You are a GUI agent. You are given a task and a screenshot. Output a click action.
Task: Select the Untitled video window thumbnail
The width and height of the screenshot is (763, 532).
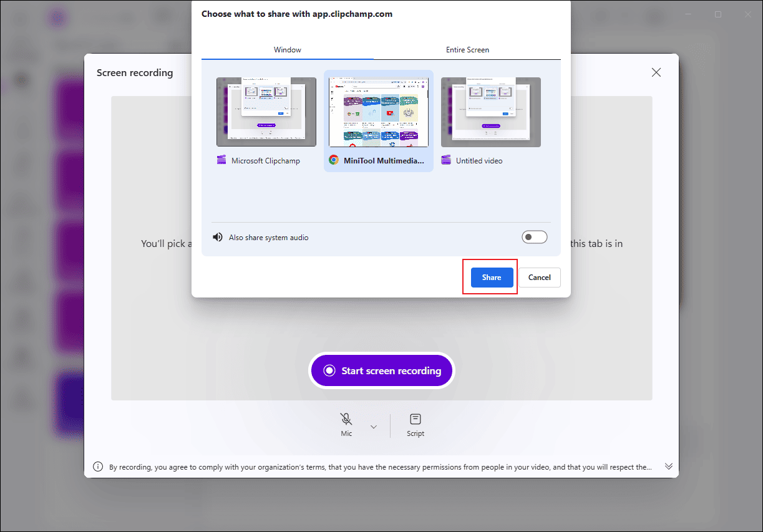tap(490, 112)
